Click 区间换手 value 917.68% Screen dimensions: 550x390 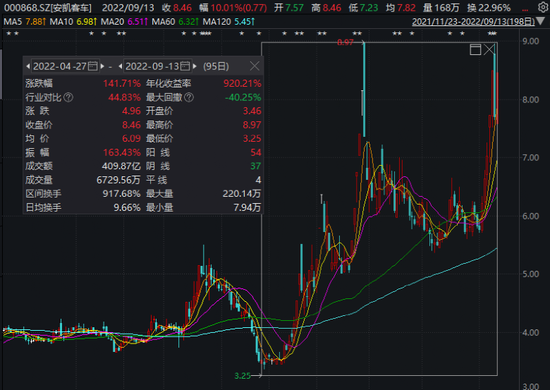121,194
